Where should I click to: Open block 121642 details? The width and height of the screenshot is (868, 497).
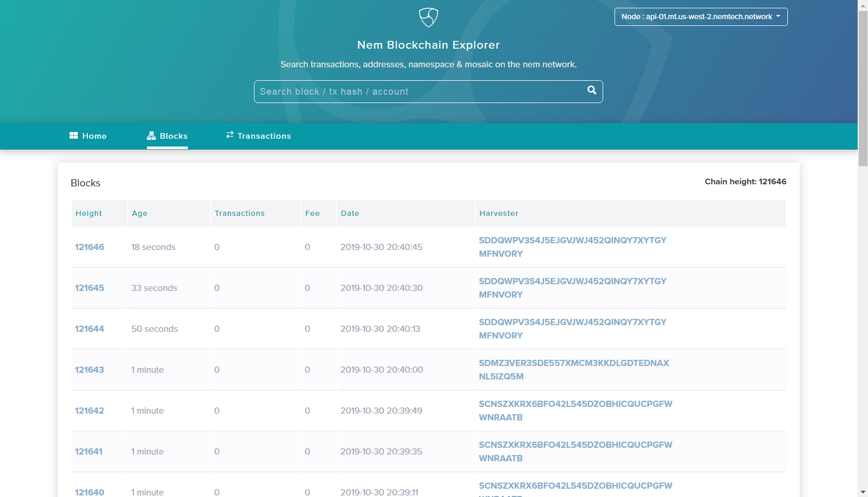(x=89, y=411)
